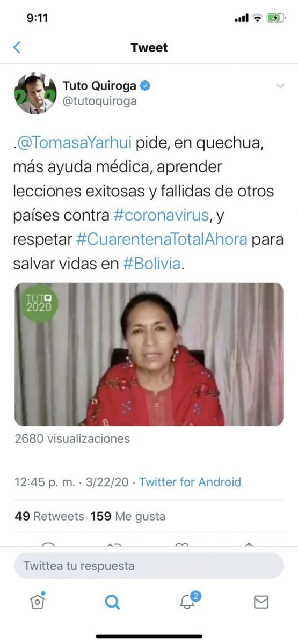The width and height of the screenshot is (298, 644).
Task: Tap the TUTO 2020 logo on the video
Action: pos(39,303)
